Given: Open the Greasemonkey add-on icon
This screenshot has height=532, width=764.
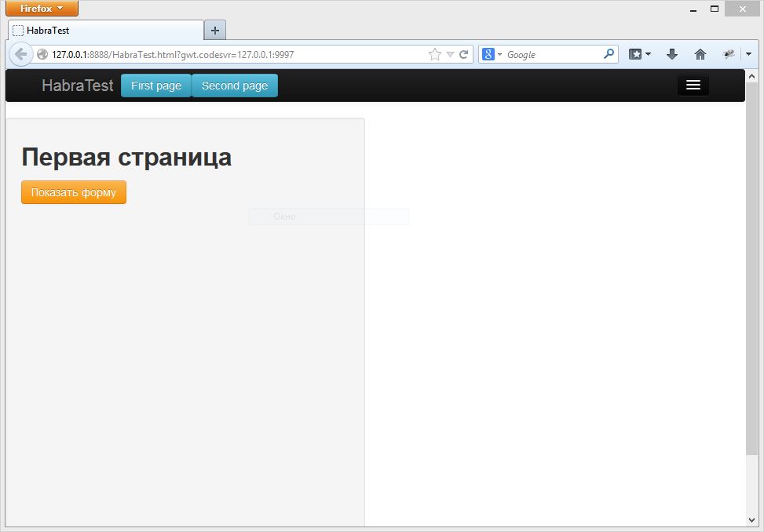Looking at the screenshot, I should pos(729,54).
